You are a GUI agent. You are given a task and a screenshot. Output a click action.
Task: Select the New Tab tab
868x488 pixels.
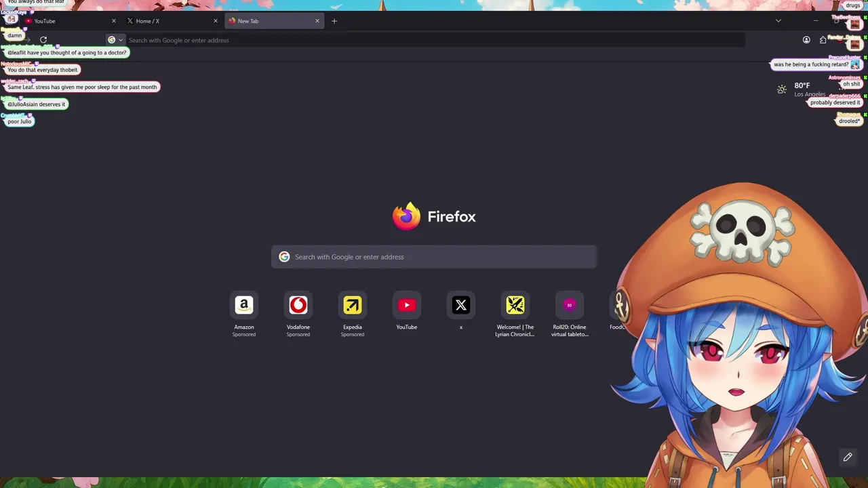[274, 21]
